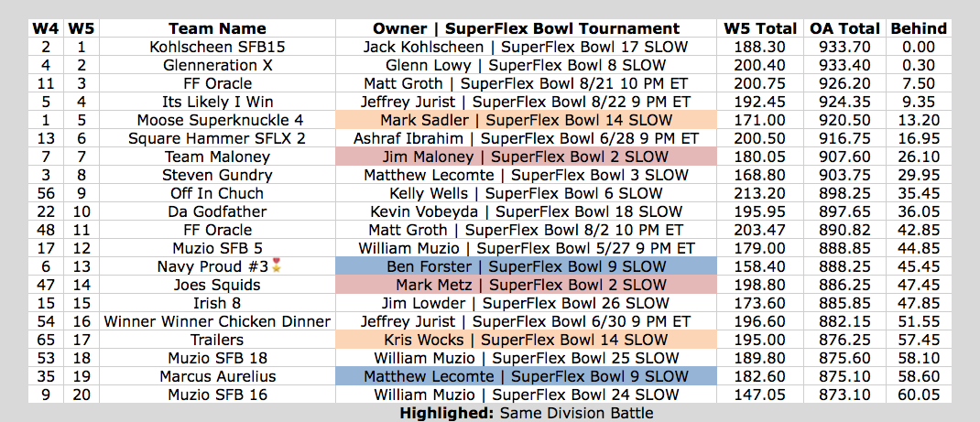The image size is (980, 422).
Task: Select the Highlighted Same Division Battle legend
Action: coord(527,413)
